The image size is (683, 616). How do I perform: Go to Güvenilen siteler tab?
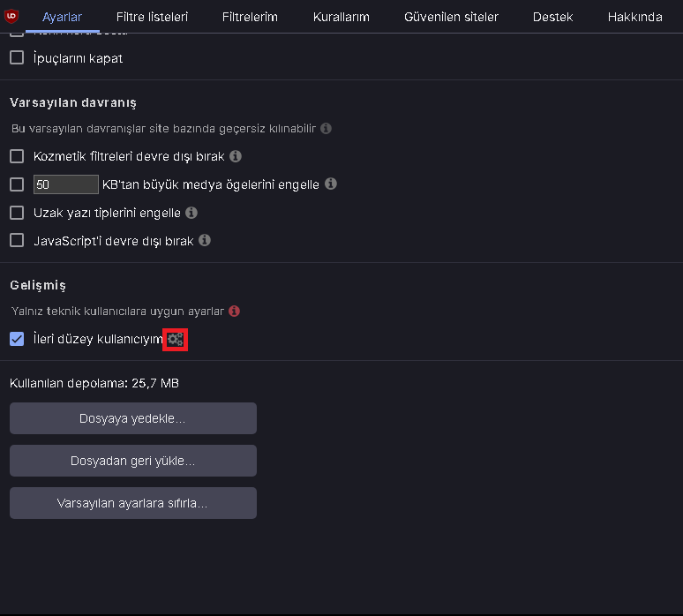451,17
